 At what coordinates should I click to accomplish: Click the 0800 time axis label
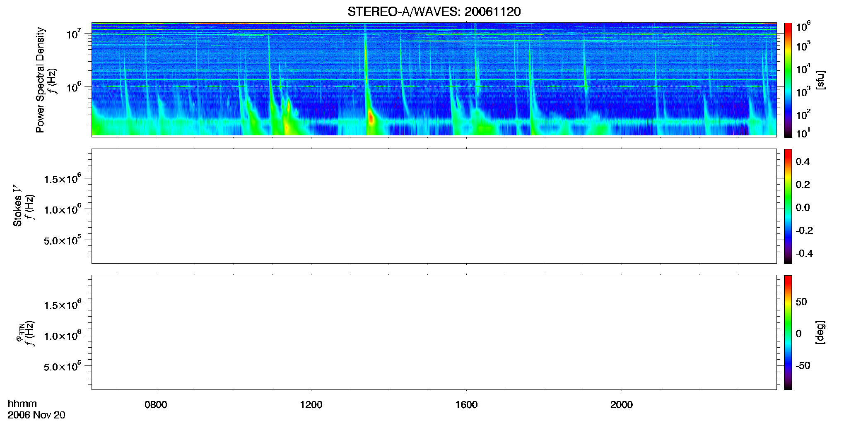(156, 405)
